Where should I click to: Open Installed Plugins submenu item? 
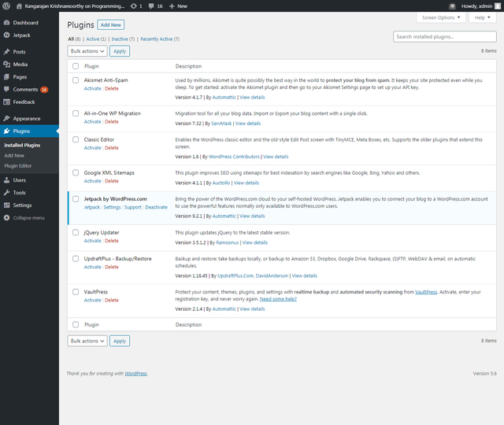pos(22,145)
